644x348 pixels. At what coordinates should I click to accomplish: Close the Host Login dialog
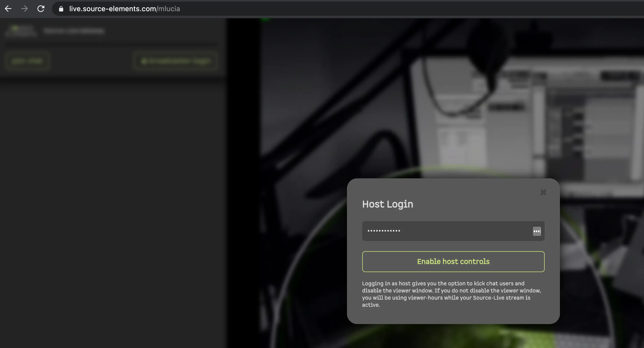[x=543, y=192]
